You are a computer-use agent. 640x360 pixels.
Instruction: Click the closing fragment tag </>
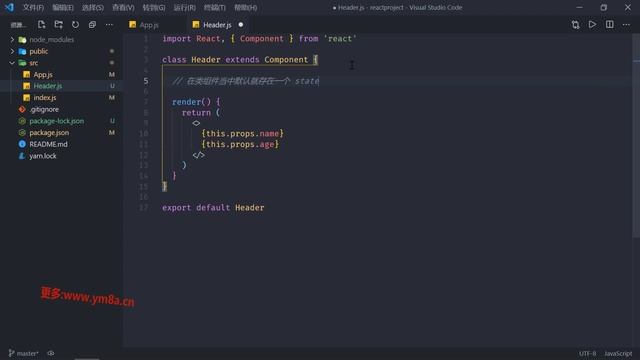[198, 155]
